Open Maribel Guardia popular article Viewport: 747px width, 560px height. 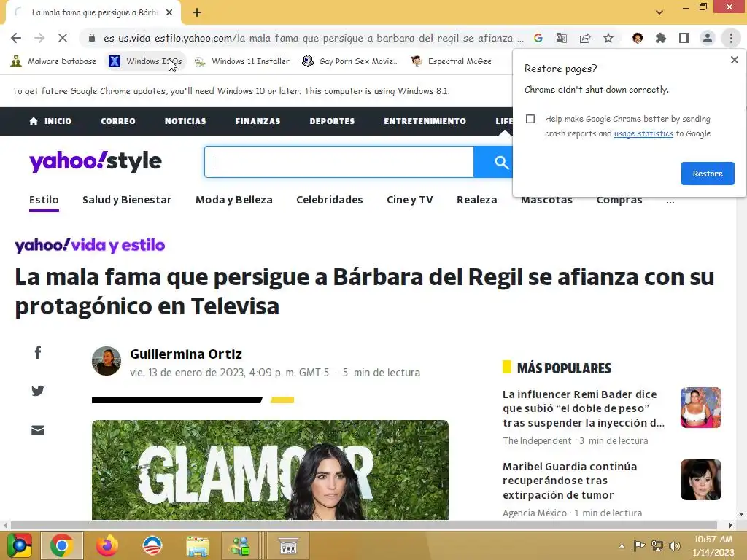tap(570, 481)
